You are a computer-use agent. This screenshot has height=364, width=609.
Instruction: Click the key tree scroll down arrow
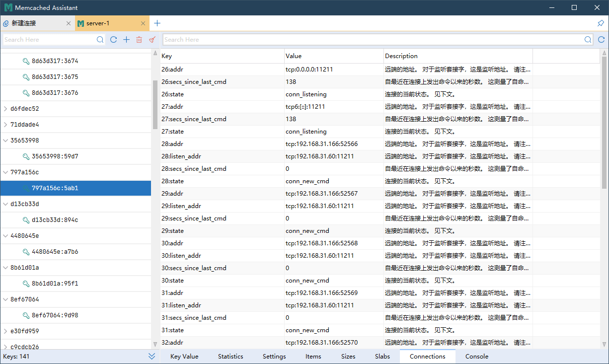coord(155,344)
